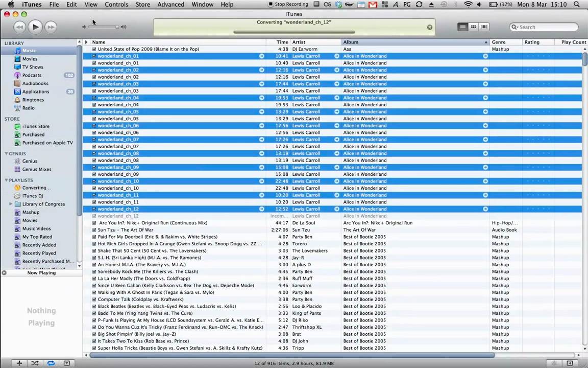The image size is (588, 368).
Task: Skip to next track button
Action: click(51, 27)
